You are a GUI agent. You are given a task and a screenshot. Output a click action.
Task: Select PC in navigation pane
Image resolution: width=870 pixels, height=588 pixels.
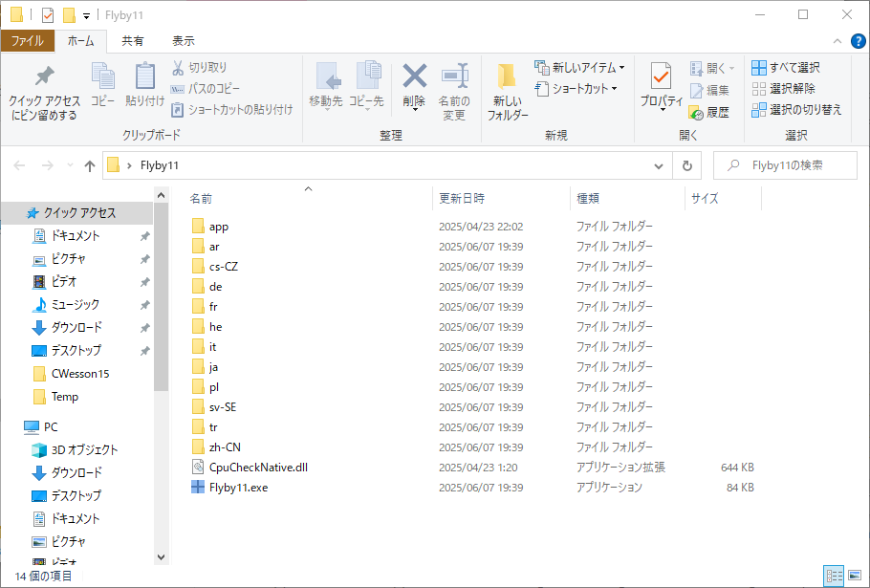tap(41, 427)
